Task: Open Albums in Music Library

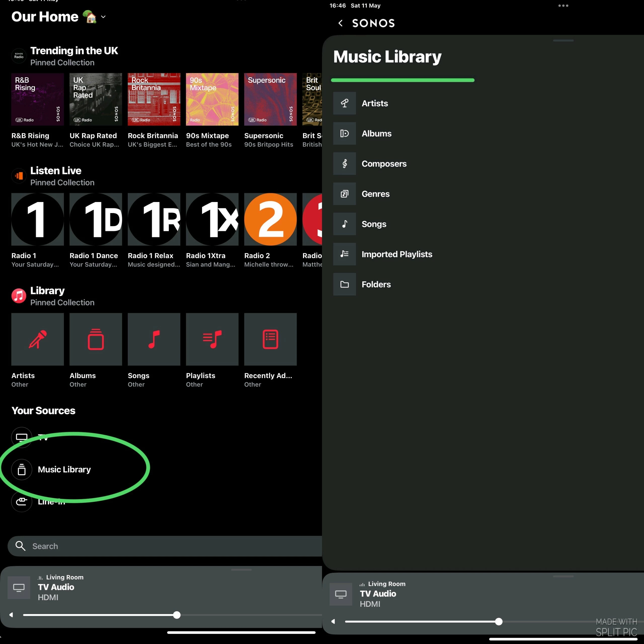Action: pos(377,134)
